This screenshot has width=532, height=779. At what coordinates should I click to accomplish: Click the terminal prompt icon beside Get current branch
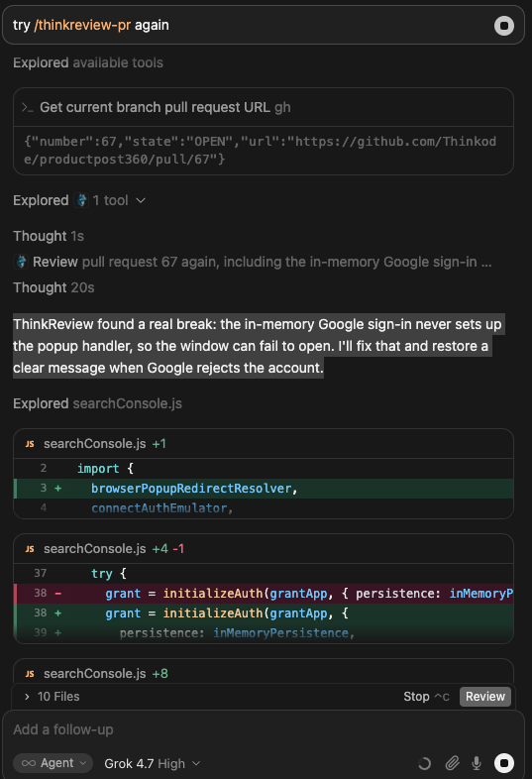click(x=28, y=107)
